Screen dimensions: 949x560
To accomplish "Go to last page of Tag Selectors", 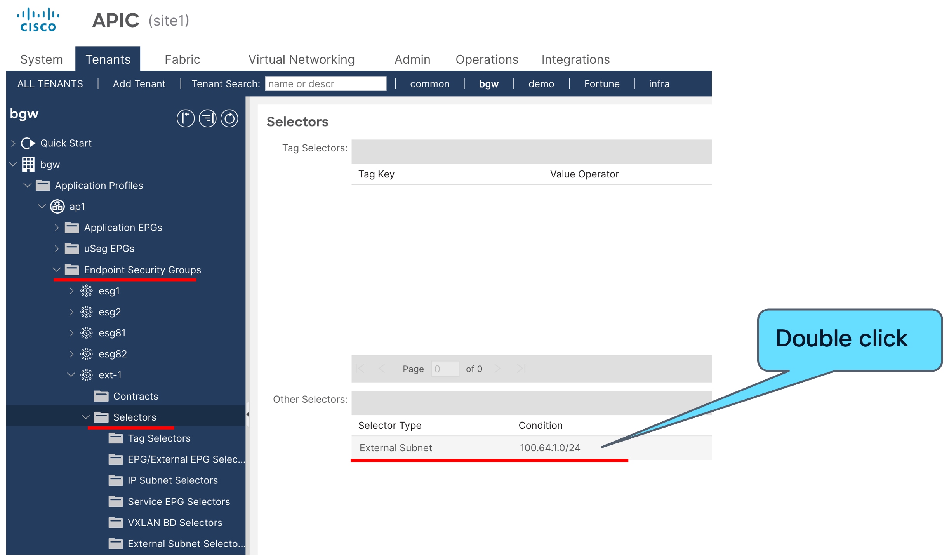I will pos(521,369).
